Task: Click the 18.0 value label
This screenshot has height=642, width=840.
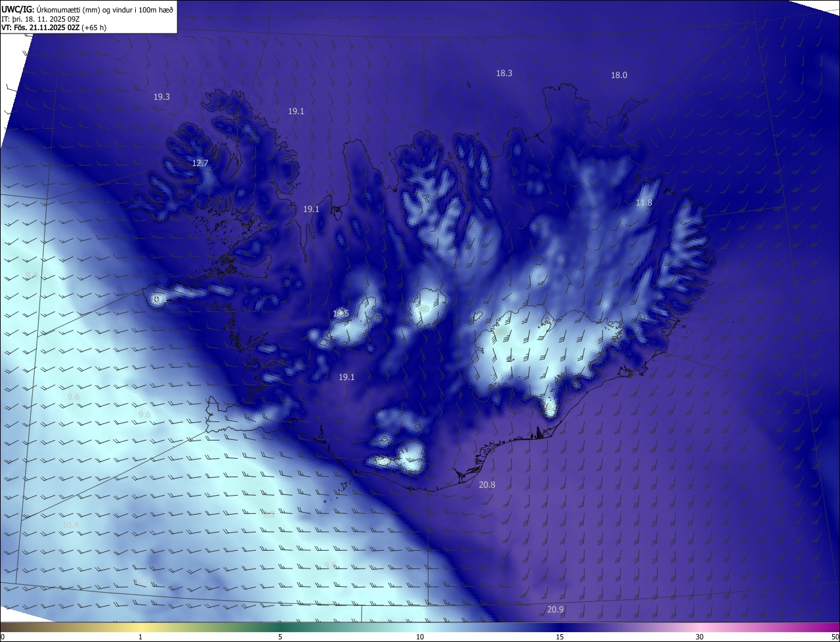Action: tap(619, 75)
